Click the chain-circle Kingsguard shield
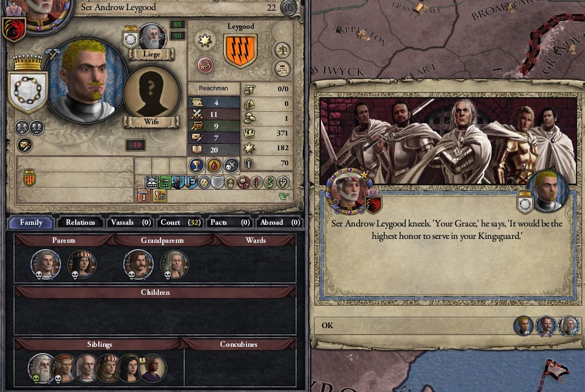 pos(28,91)
